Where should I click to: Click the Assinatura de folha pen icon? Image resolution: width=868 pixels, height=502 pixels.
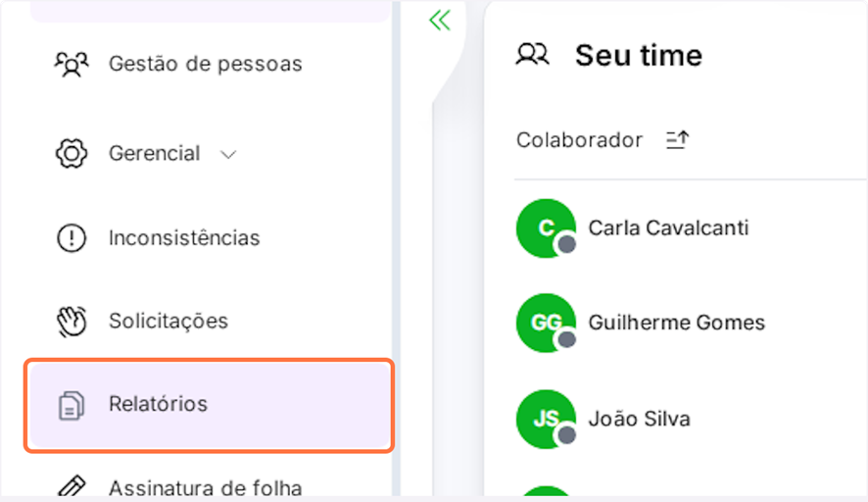(x=71, y=487)
